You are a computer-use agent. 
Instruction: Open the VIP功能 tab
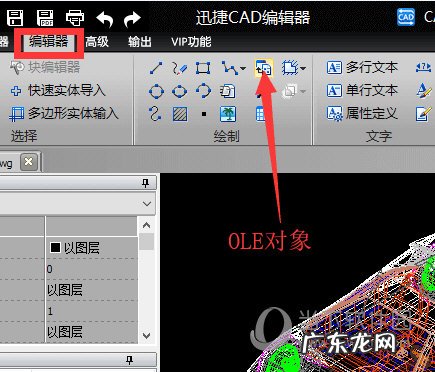(191, 42)
